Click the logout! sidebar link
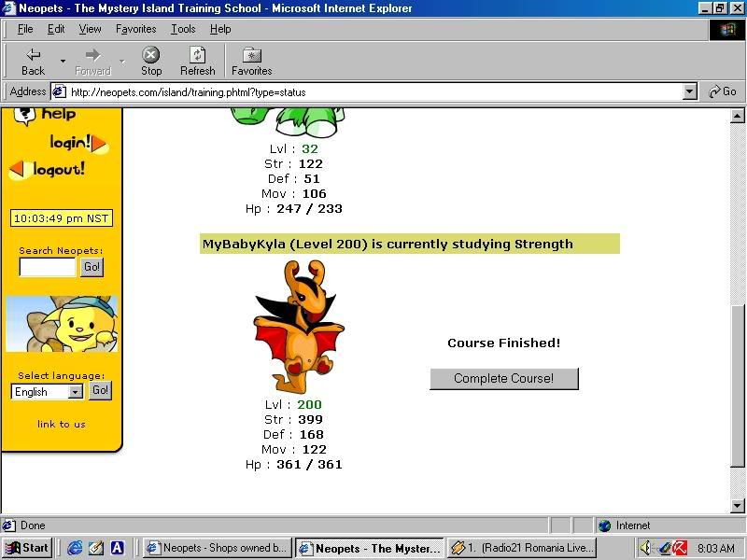The width and height of the screenshot is (747, 560). (48, 169)
